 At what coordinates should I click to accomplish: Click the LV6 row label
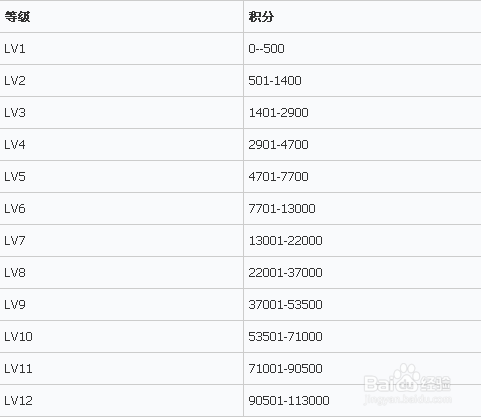click(x=15, y=209)
